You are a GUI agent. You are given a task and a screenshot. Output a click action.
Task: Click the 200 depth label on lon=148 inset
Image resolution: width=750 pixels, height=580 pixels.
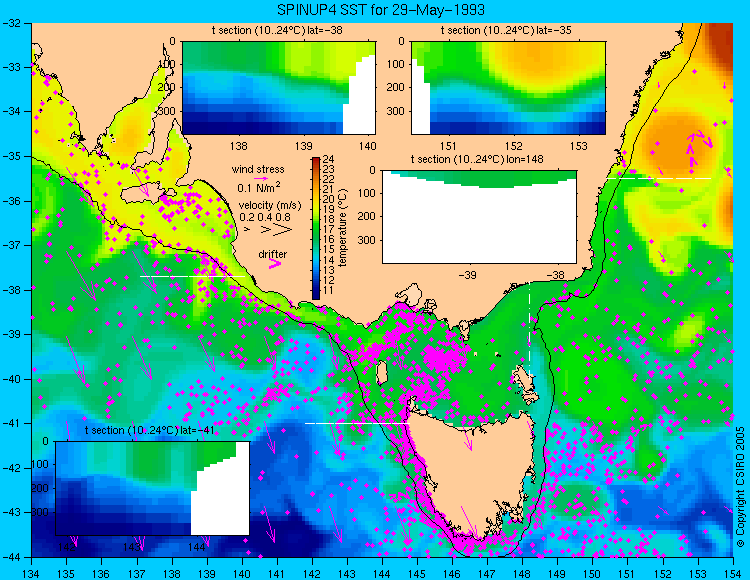tap(368, 217)
